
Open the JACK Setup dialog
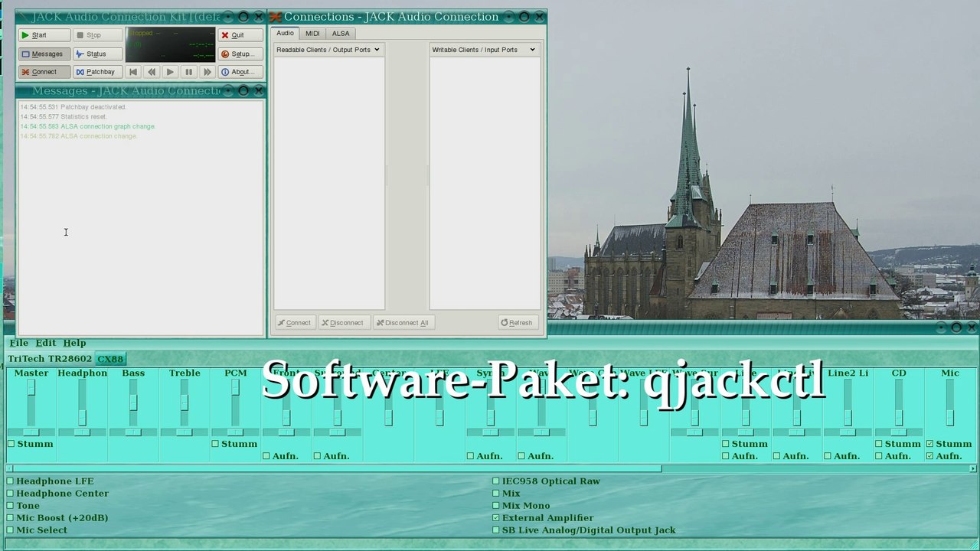click(240, 54)
